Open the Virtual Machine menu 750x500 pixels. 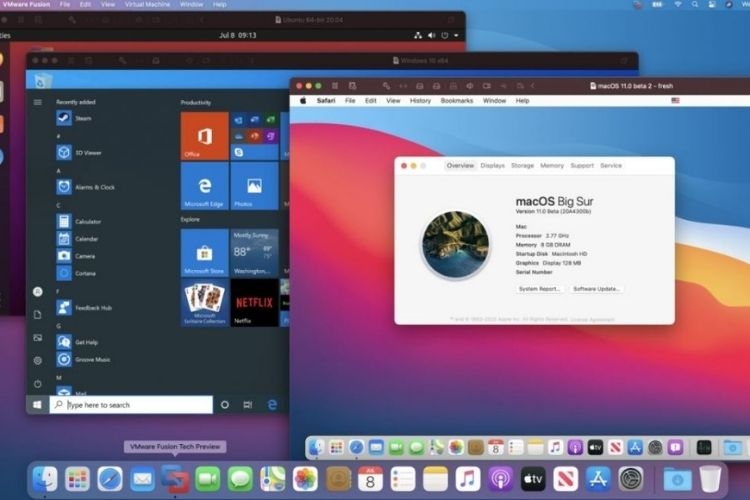[x=147, y=4]
